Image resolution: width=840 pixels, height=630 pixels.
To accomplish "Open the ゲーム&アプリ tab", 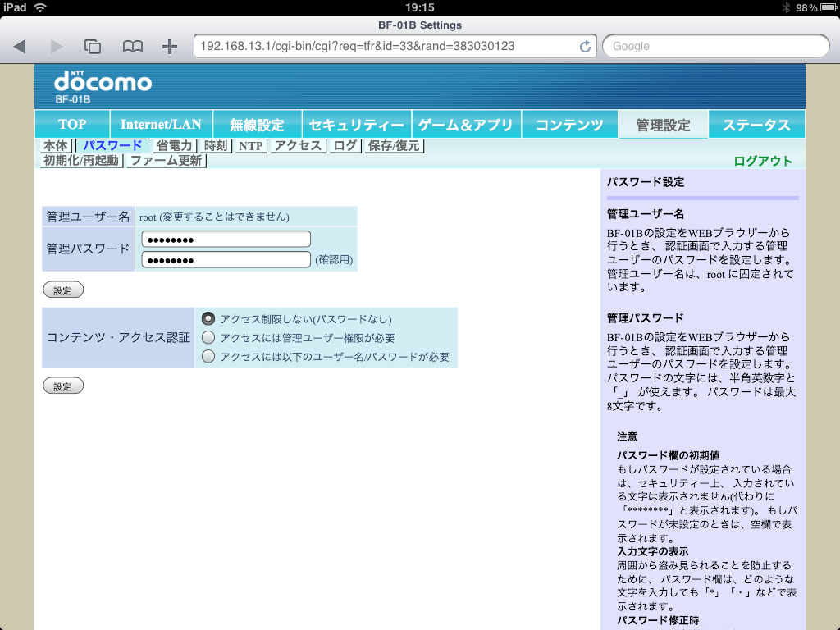I will pos(466,125).
